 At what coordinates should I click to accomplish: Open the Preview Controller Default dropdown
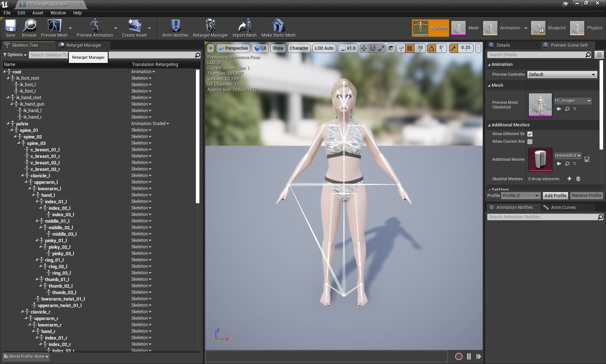click(562, 75)
